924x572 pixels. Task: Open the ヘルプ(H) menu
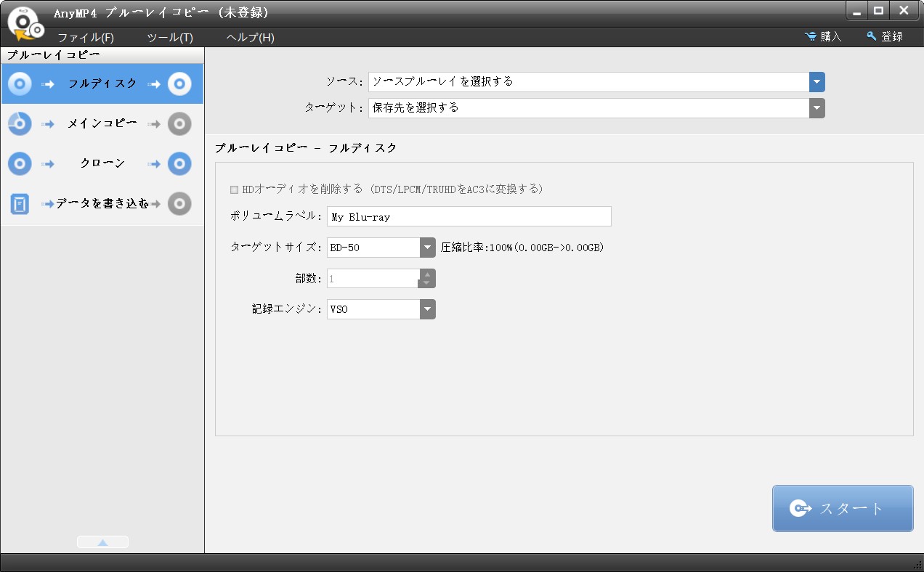[x=250, y=37]
